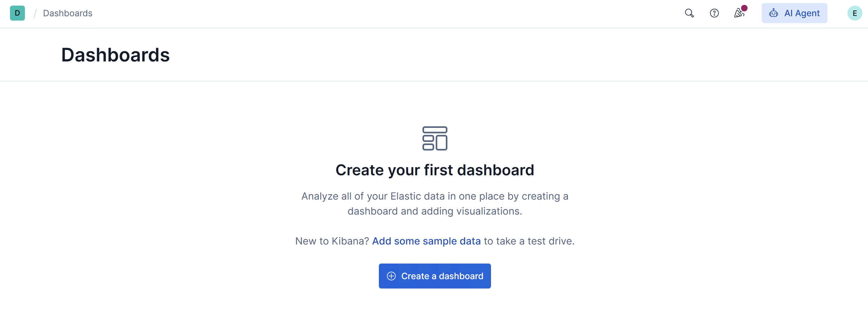Open the newsfeed celebration icon

pyautogui.click(x=739, y=13)
